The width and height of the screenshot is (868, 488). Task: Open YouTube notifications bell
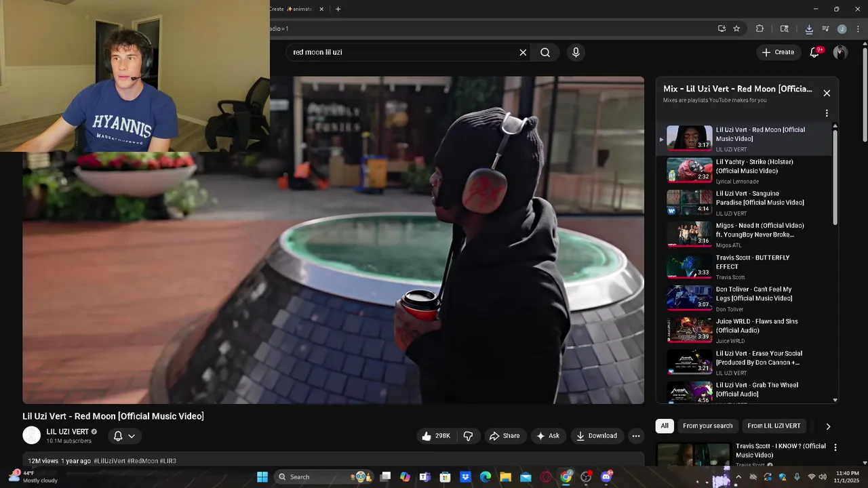(815, 52)
